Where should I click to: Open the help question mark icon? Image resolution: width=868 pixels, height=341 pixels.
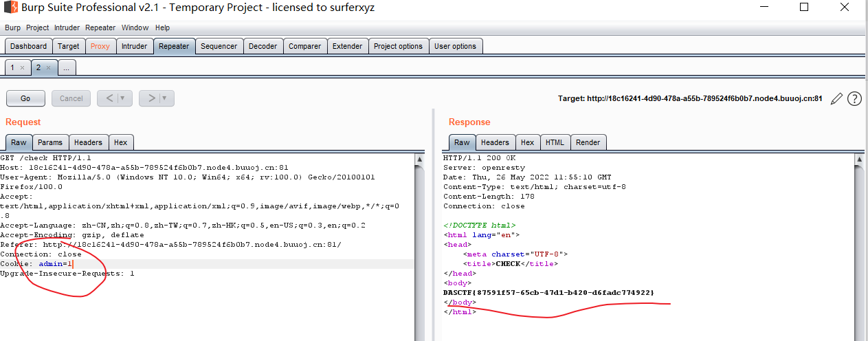click(x=854, y=98)
